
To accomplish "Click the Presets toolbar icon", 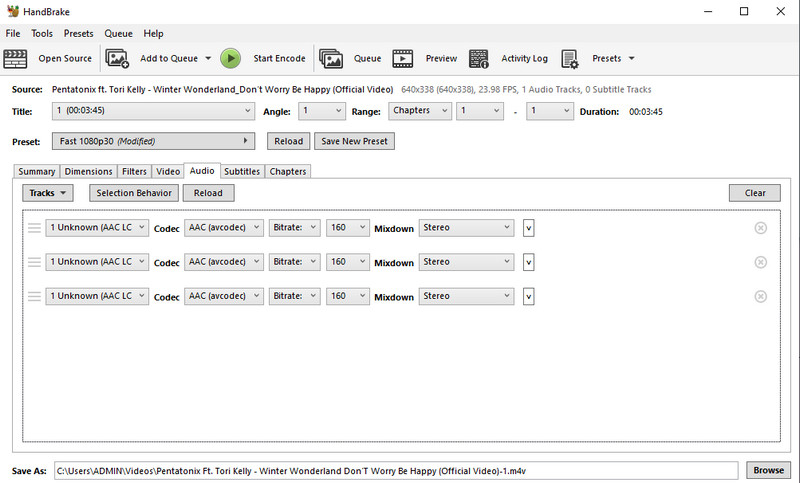I will (569, 58).
